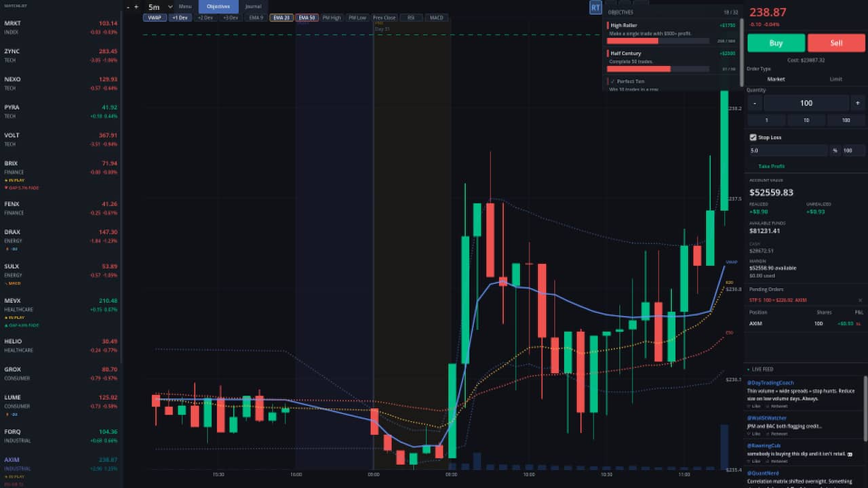Image resolution: width=868 pixels, height=488 pixels.
Task: Click the quantity input field showing 100
Action: [x=806, y=103]
